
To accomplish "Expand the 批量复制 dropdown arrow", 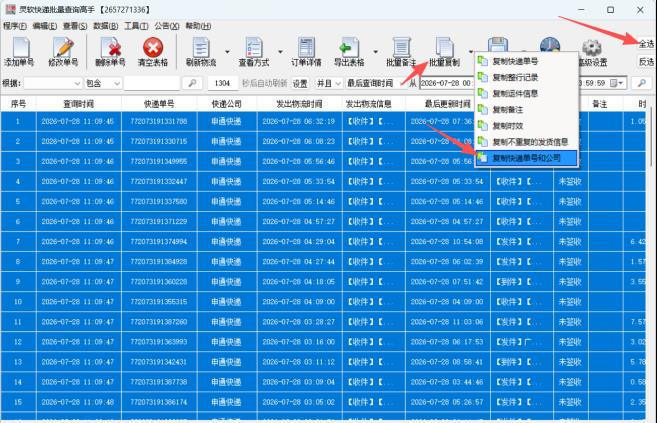I will 471,52.
